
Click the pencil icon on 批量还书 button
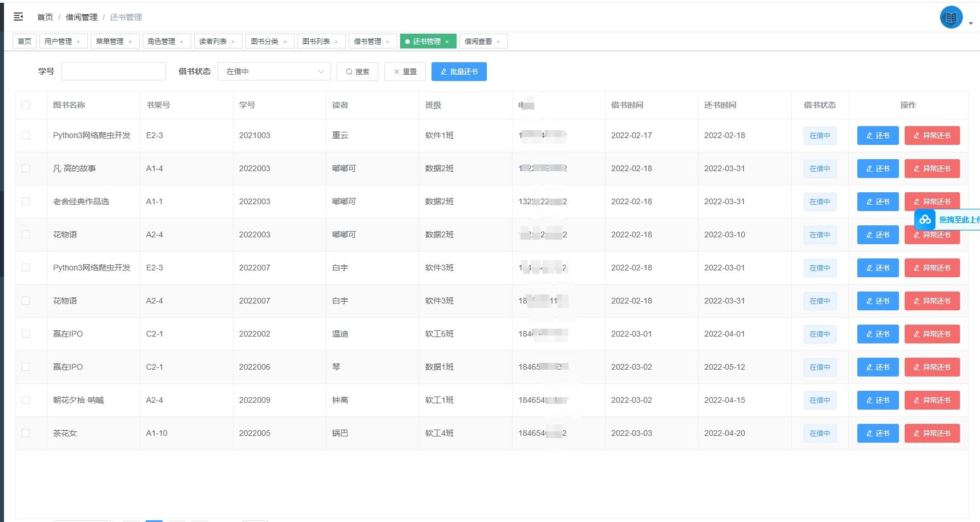(444, 71)
